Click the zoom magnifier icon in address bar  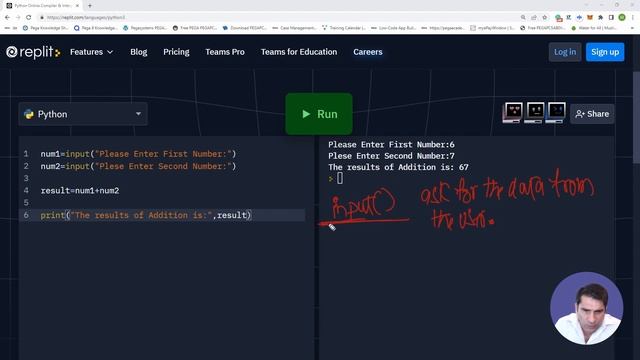(x=523, y=18)
